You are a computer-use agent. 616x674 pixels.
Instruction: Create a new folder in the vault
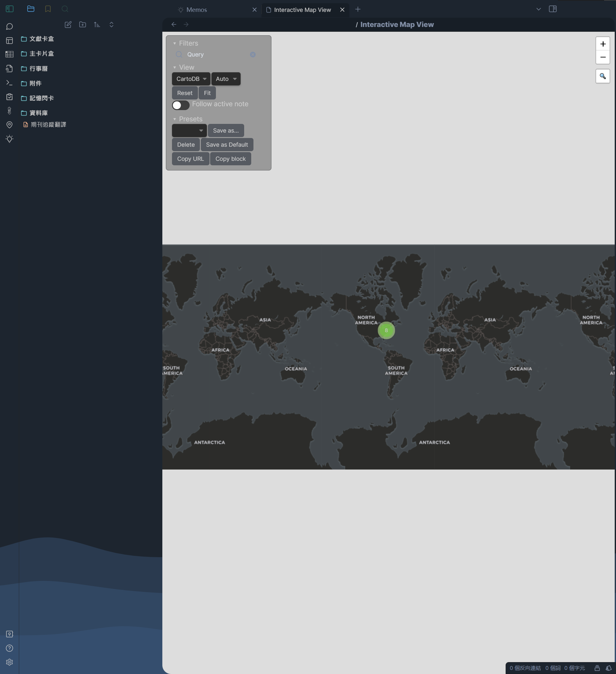point(82,24)
